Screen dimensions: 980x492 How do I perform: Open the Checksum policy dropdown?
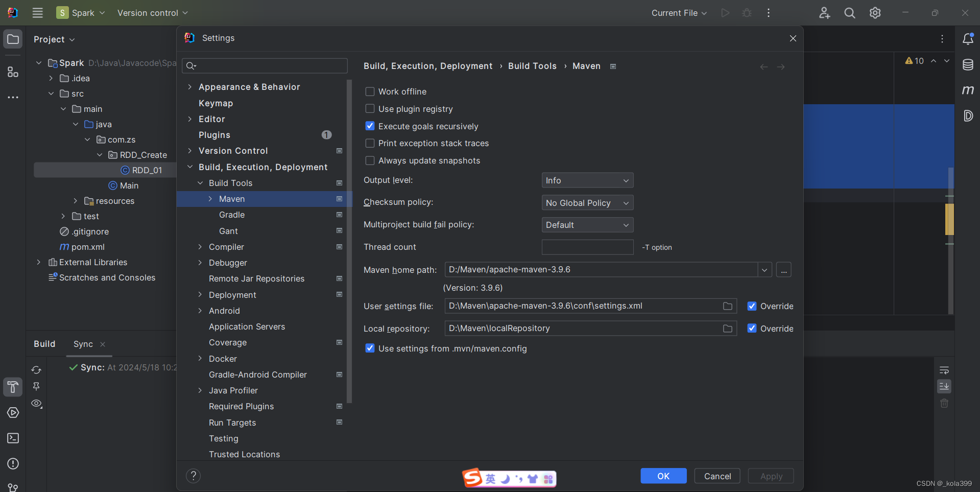pos(587,202)
